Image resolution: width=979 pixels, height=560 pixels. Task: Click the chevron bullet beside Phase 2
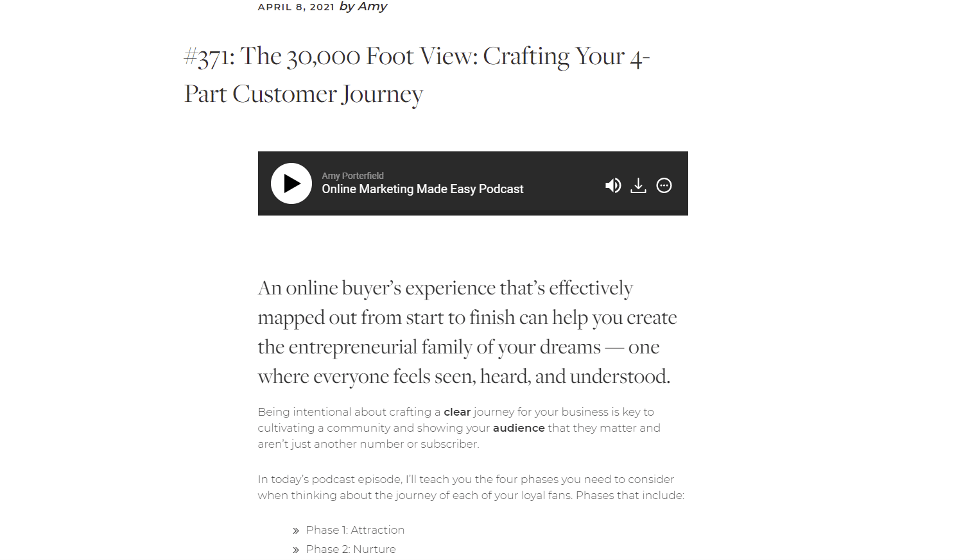(296, 550)
